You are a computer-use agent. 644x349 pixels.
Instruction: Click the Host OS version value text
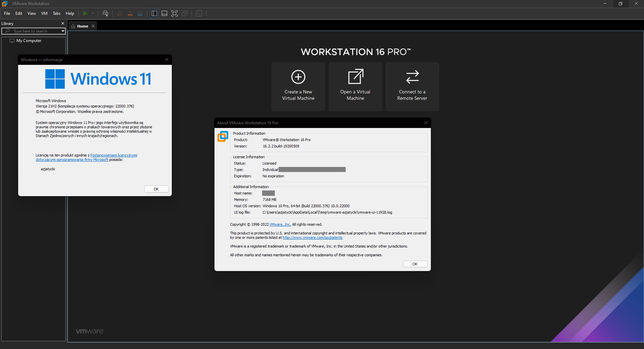point(306,206)
